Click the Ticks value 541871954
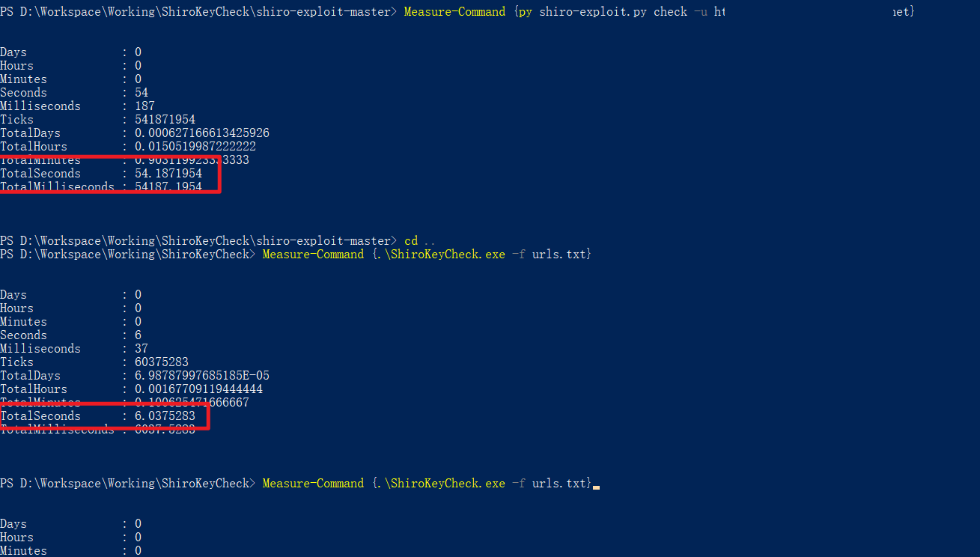980x557 pixels. pos(165,120)
